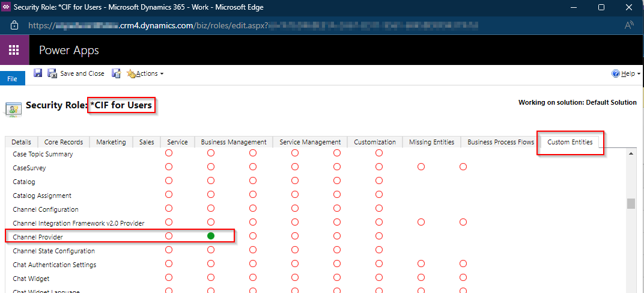Screen dimensions: 644x293
Task: Toggle first circle in Case Topic Summary row
Action: [168, 153]
